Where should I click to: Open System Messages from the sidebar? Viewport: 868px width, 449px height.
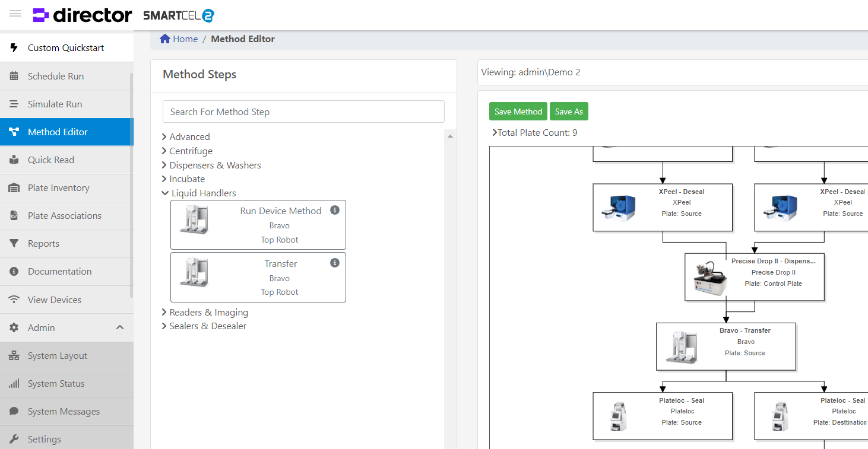point(66,412)
